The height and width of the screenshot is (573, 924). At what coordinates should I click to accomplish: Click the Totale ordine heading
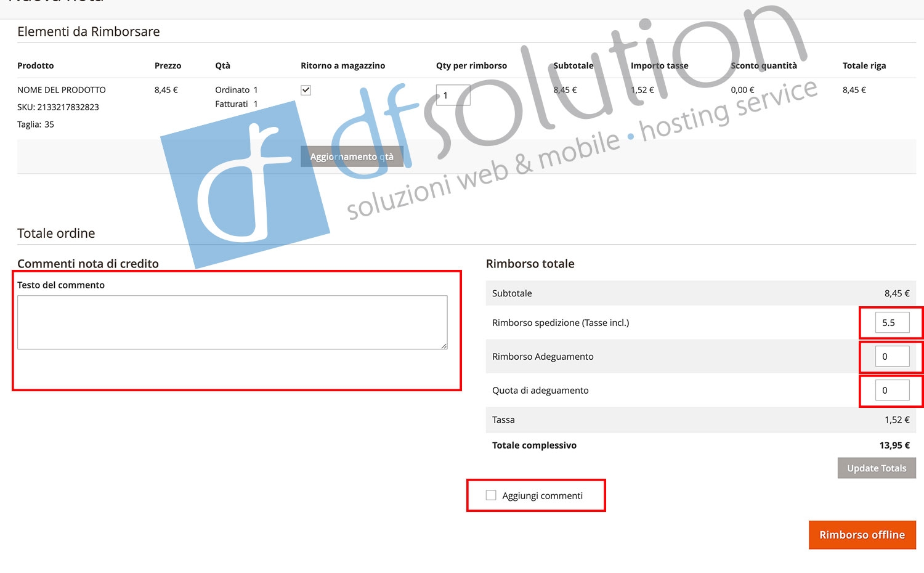pos(56,233)
